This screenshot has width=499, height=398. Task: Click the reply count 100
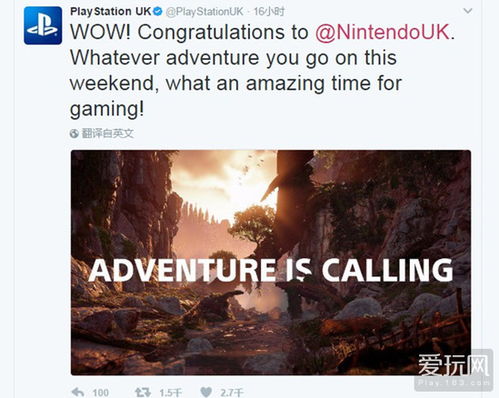click(x=100, y=393)
